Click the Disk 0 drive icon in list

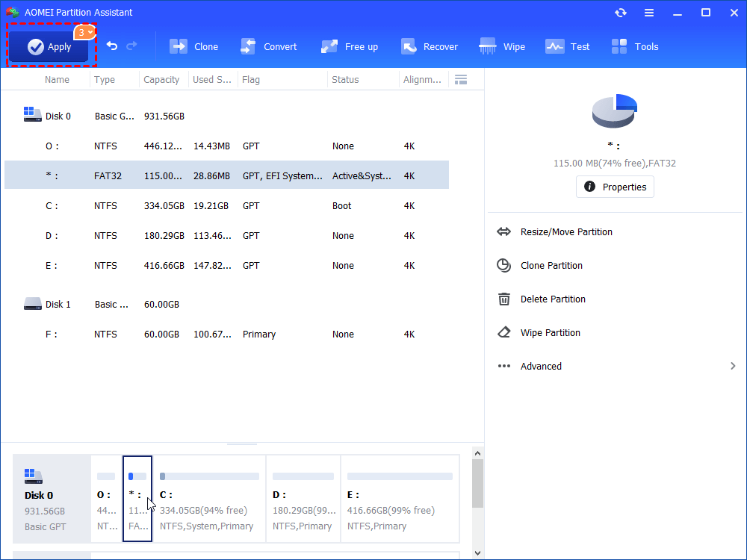(32, 114)
